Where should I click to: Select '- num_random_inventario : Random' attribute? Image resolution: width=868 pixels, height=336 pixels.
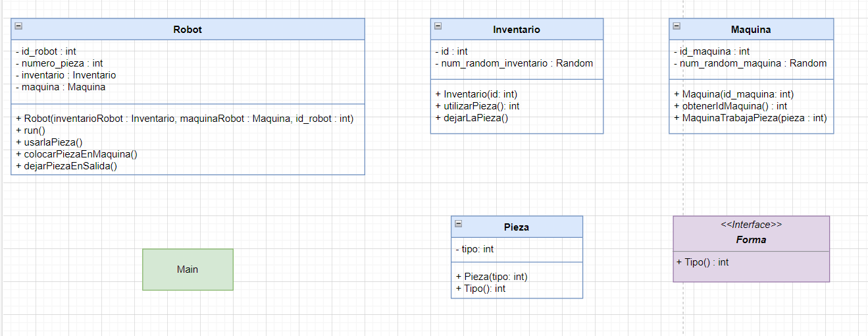click(514, 63)
